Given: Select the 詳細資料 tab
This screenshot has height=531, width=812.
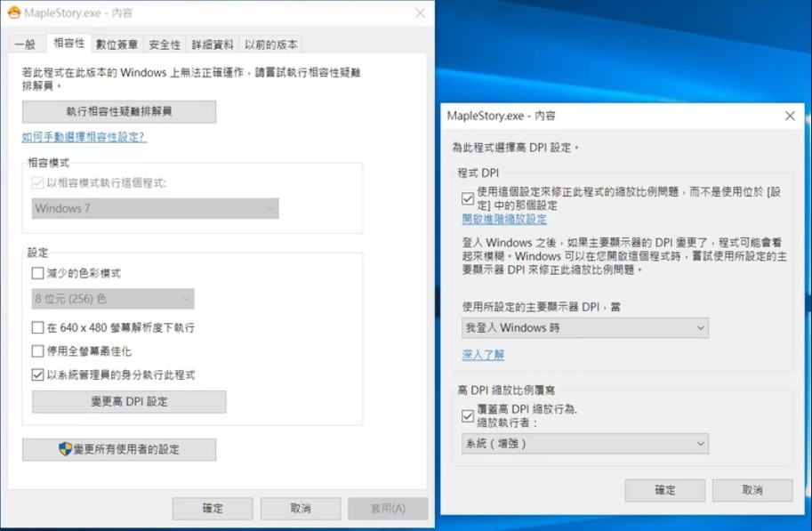Looking at the screenshot, I should (x=213, y=44).
